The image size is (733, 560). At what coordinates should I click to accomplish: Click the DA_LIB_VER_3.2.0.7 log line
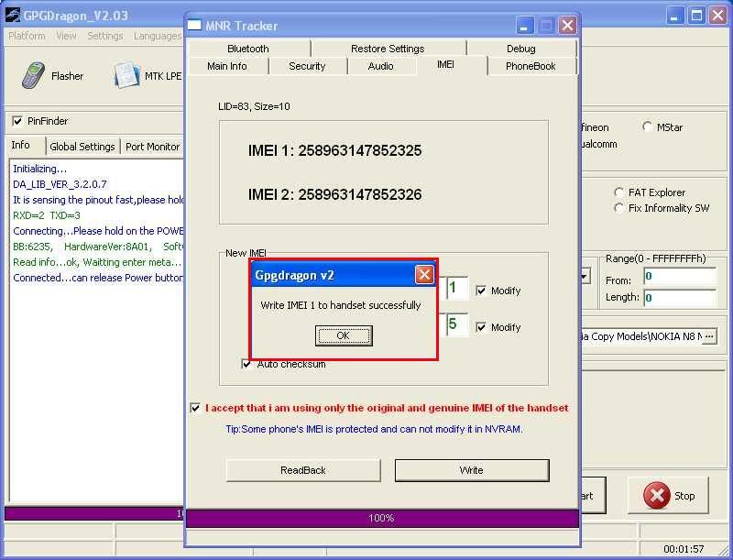point(60,184)
